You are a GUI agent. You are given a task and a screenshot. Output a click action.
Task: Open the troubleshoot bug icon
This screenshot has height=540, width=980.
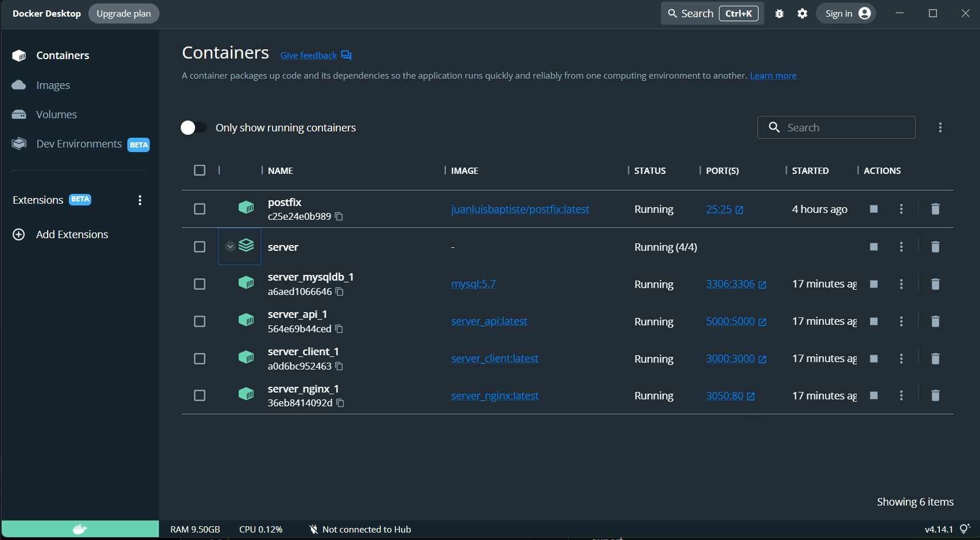click(x=779, y=13)
